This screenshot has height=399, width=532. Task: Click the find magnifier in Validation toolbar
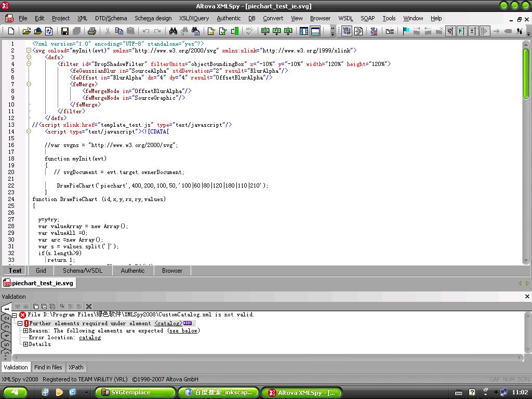62,307
